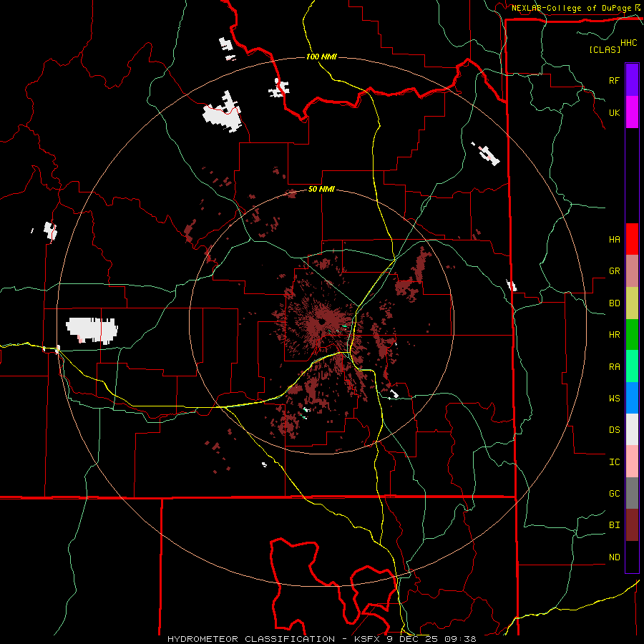Click the [CLAS] units label

click(605, 49)
